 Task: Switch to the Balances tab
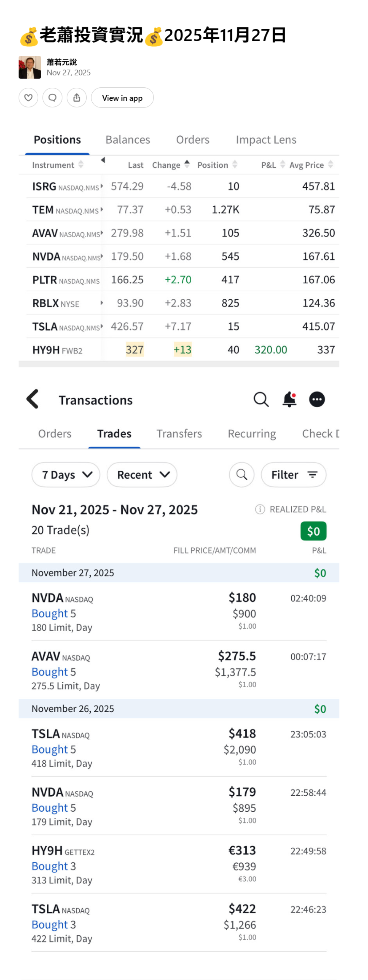pos(128,139)
